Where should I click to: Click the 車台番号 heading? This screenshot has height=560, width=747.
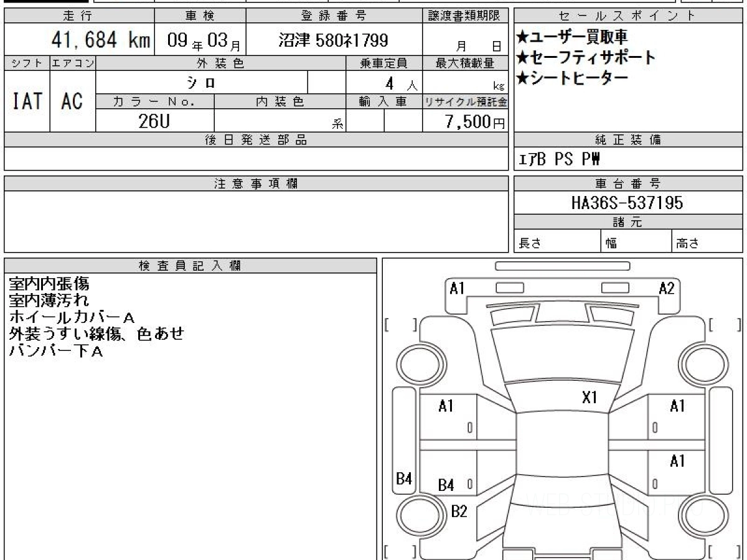(x=628, y=184)
